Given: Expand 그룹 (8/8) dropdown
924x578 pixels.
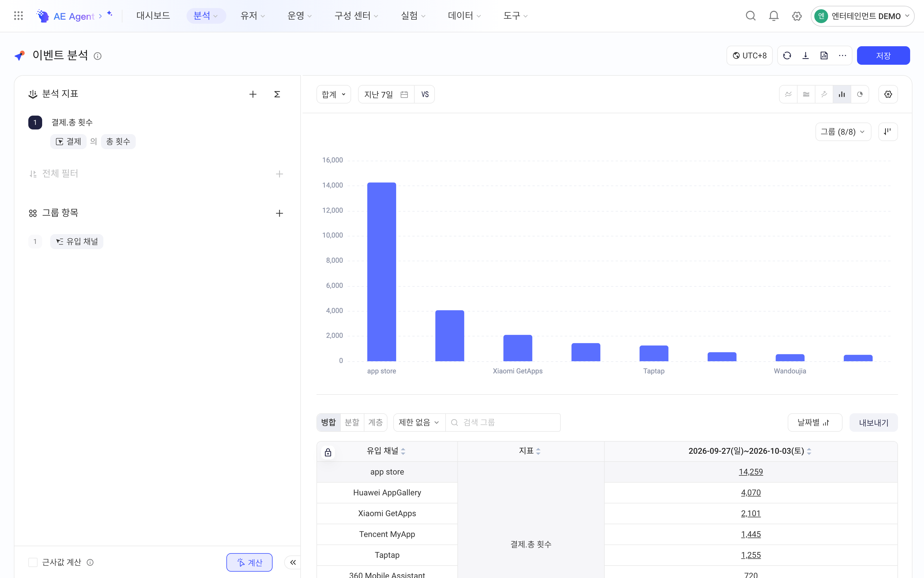Looking at the screenshot, I should [843, 132].
